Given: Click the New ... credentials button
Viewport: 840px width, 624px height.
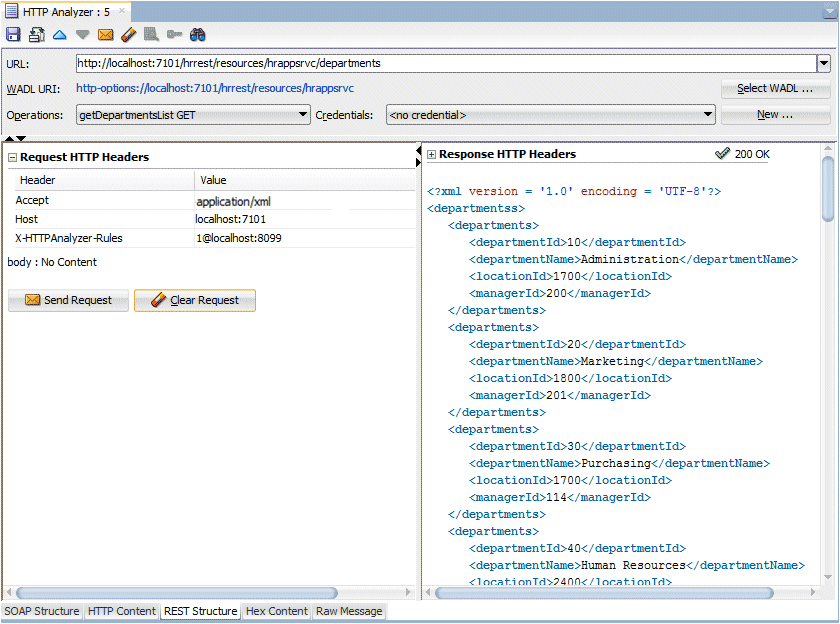Looking at the screenshot, I should pyautogui.click(x=775, y=115).
